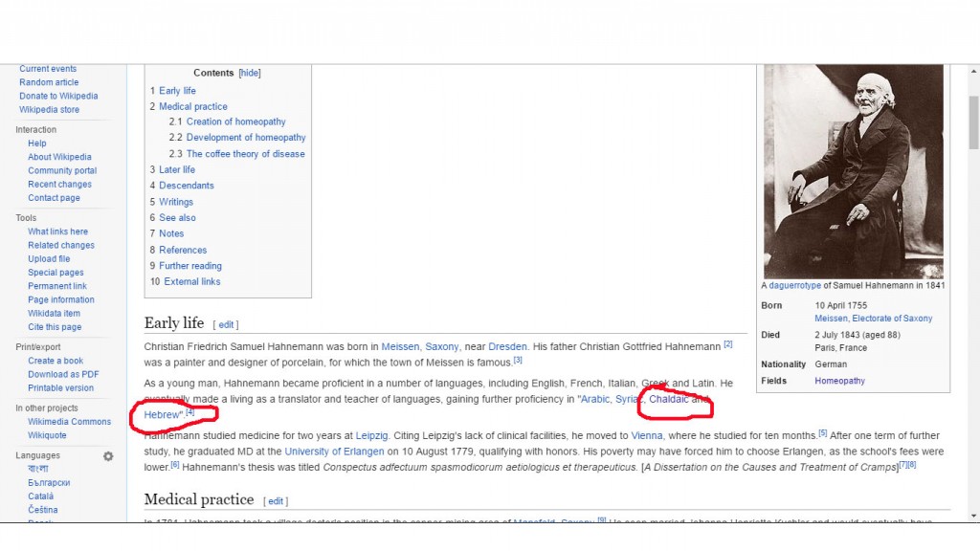980x551 pixels.
Task: Jump to External links in Contents
Action: [x=191, y=282]
